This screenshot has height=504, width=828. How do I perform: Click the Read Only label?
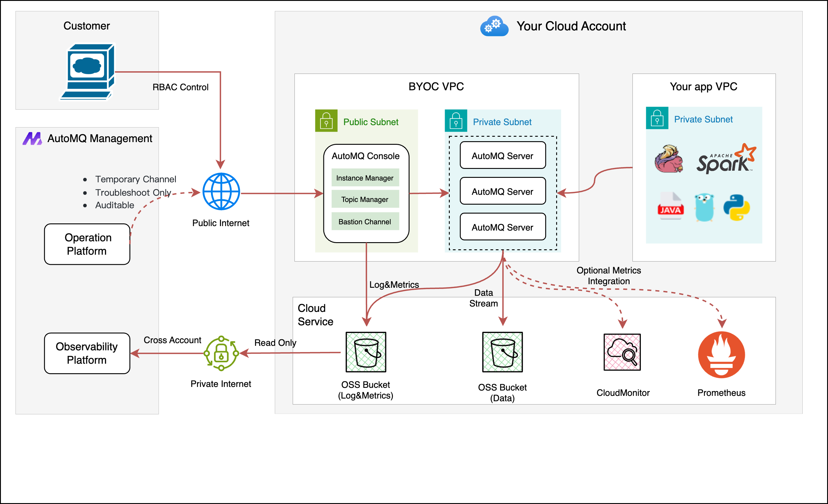click(x=275, y=343)
